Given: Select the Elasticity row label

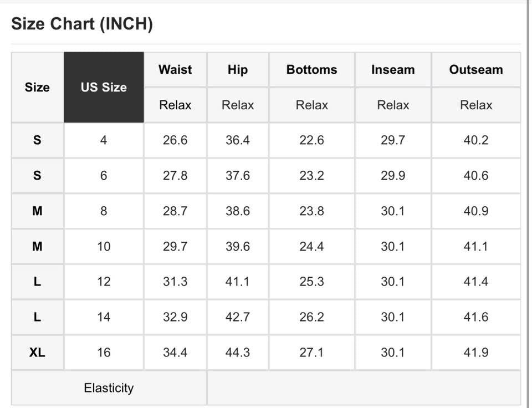Looking at the screenshot, I should click(109, 387).
